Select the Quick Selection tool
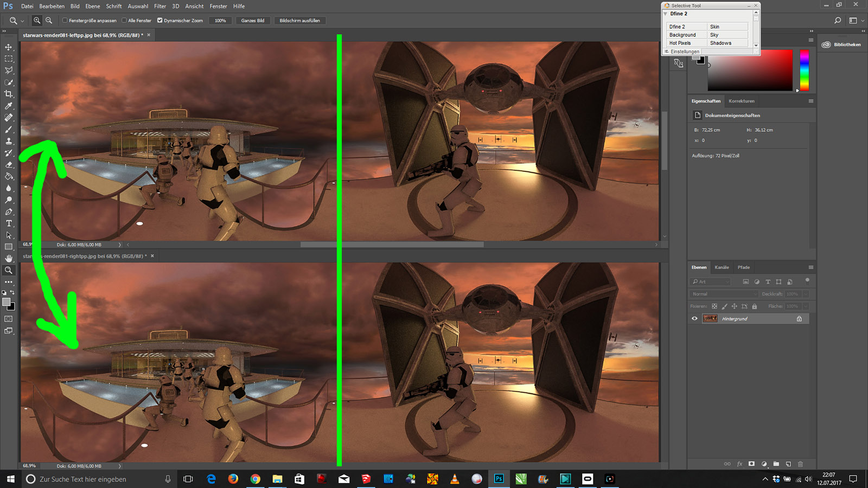Viewport: 868px width, 488px height. [9, 82]
